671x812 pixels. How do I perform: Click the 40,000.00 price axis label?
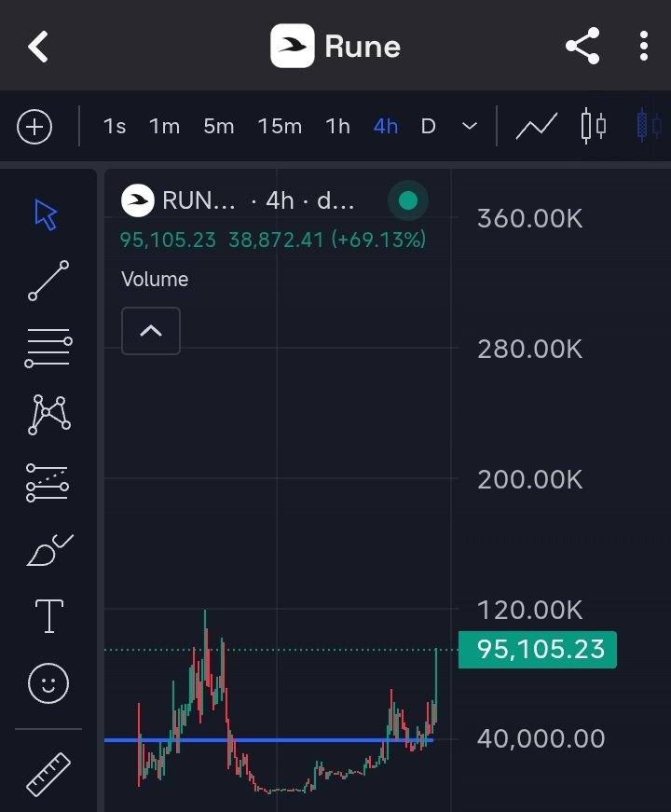tap(541, 738)
